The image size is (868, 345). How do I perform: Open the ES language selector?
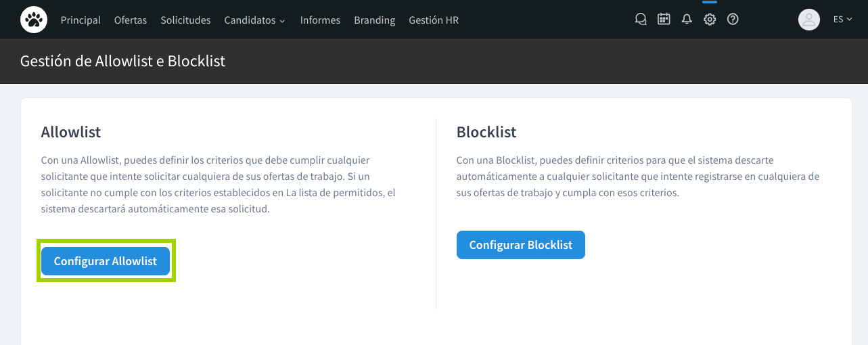click(x=842, y=20)
